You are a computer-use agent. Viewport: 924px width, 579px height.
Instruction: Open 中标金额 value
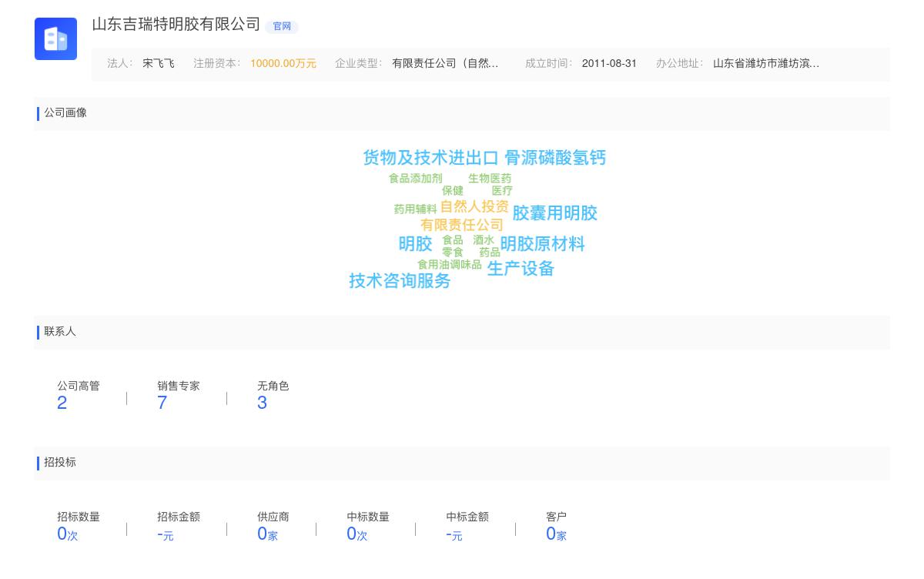tap(454, 534)
